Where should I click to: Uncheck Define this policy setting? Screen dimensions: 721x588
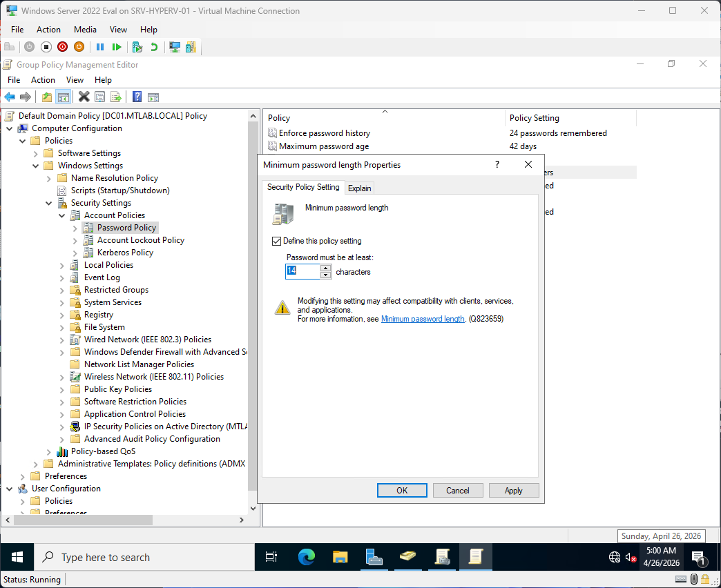click(276, 241)
